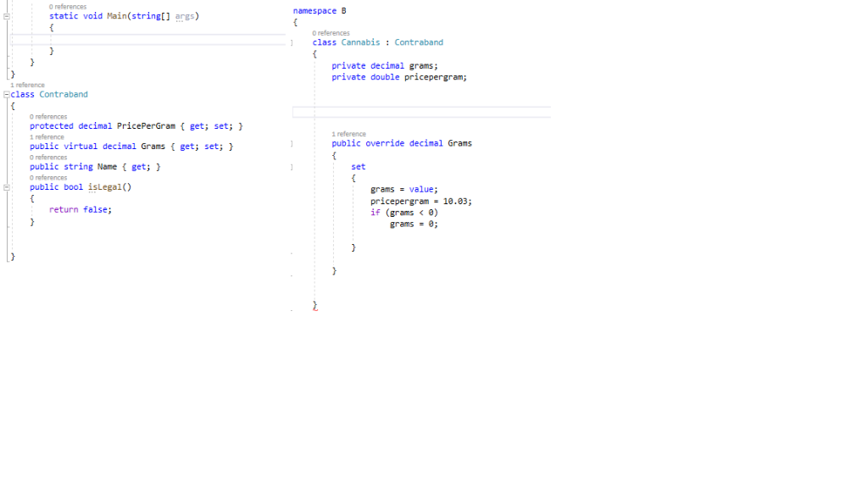Viewport: 868px width, 488px height.
Task: Click the PricePerGram property name
Action: 146,126
